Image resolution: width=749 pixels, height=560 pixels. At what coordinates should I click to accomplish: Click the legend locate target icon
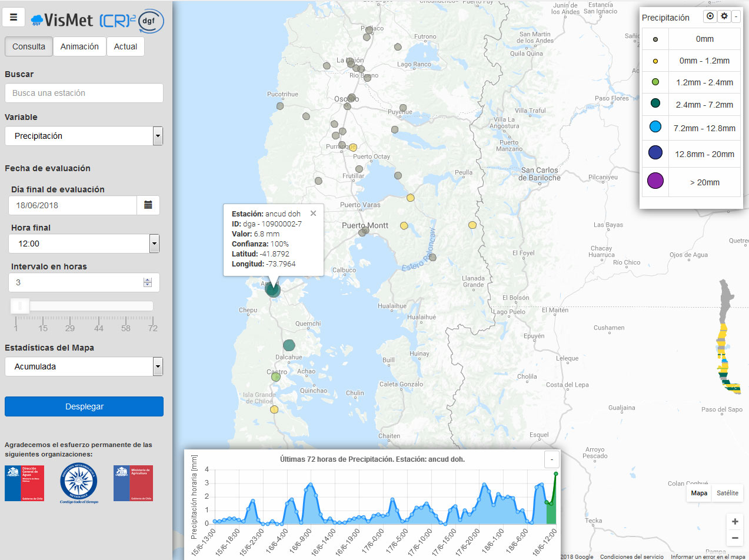pyautogui.click(x=710, y=16)
